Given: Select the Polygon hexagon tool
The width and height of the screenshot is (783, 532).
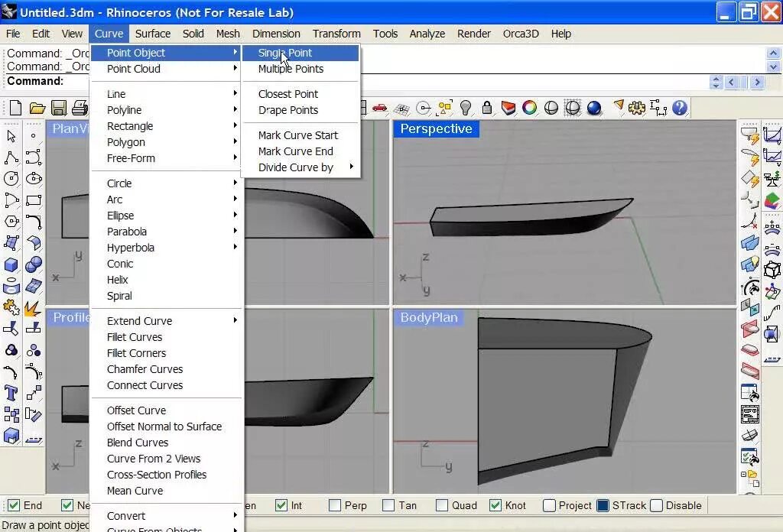Looking at the screenshot, I should pos(11,221).
